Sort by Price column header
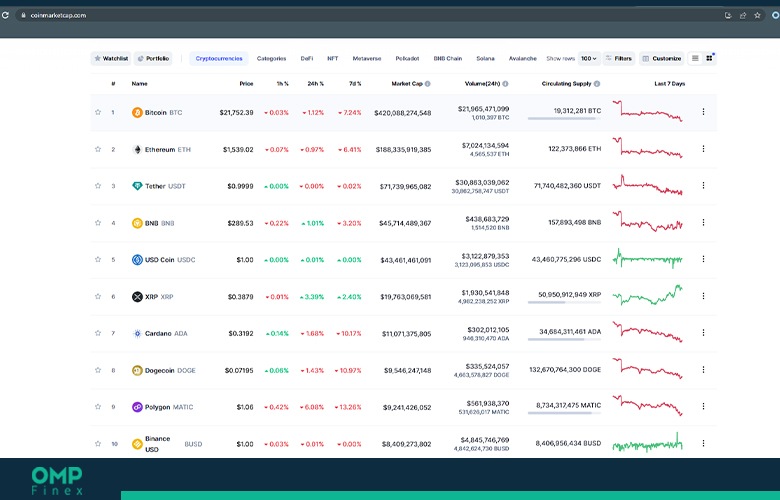Screen dimensions: 780x500 coord(246,84)
